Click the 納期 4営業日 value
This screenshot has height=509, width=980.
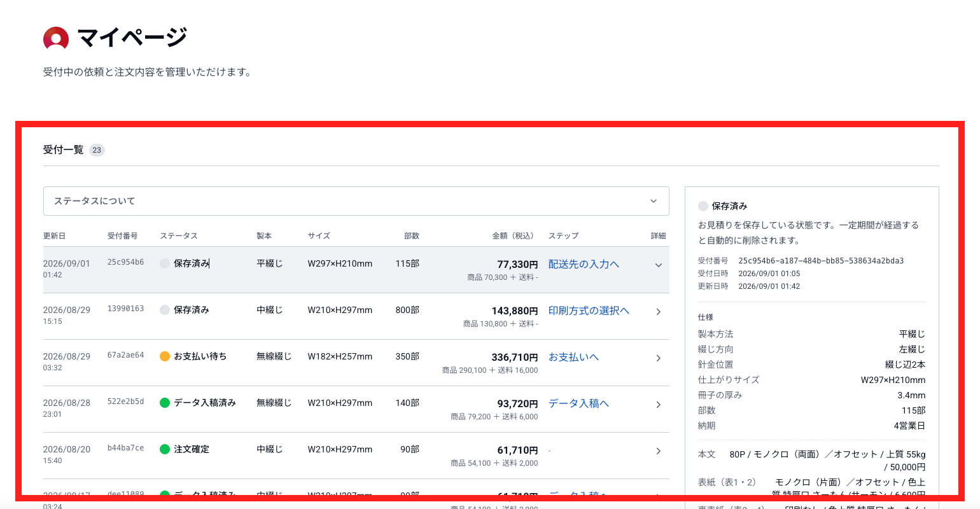click(909, 426)
